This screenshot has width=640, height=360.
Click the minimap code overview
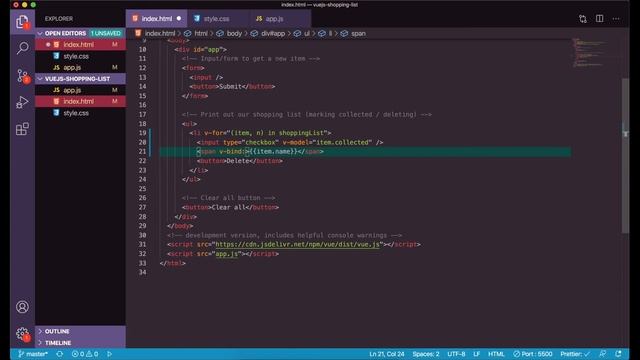point(589,52)
